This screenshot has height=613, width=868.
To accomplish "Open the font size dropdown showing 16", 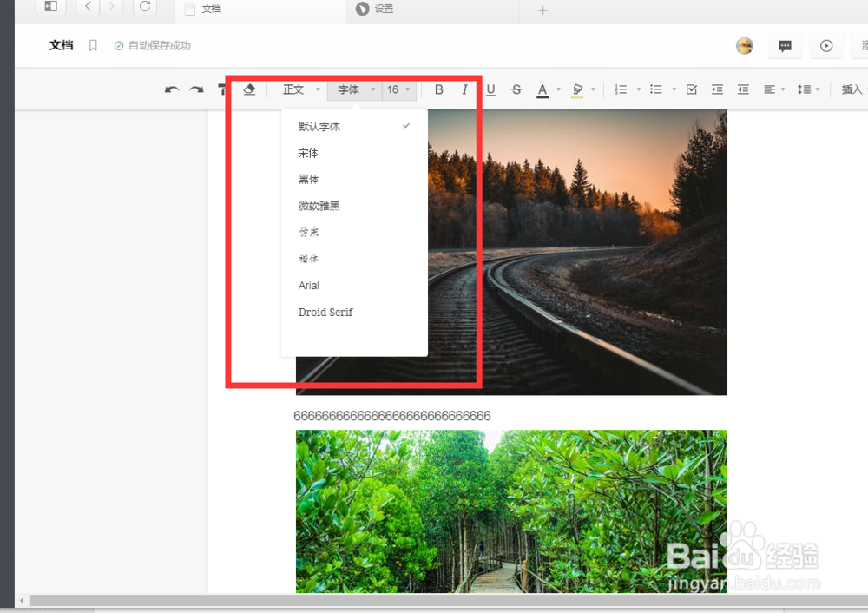I will point(398,89).
